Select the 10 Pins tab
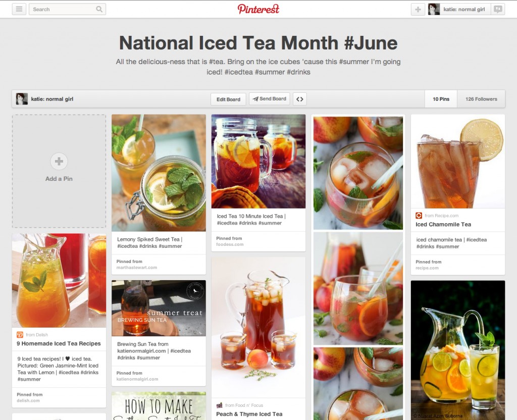 [x=441, y=99]
